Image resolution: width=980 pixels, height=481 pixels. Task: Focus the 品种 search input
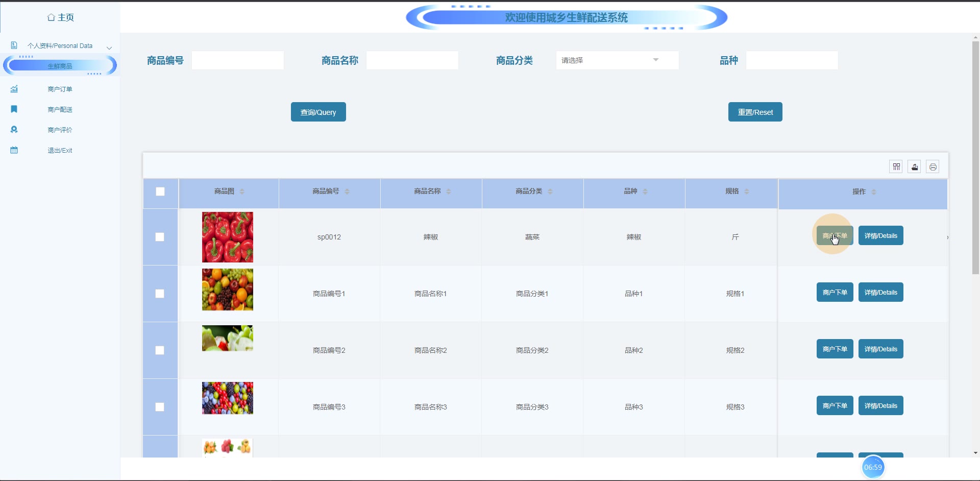pyautogui.click(x=792, y=60)
